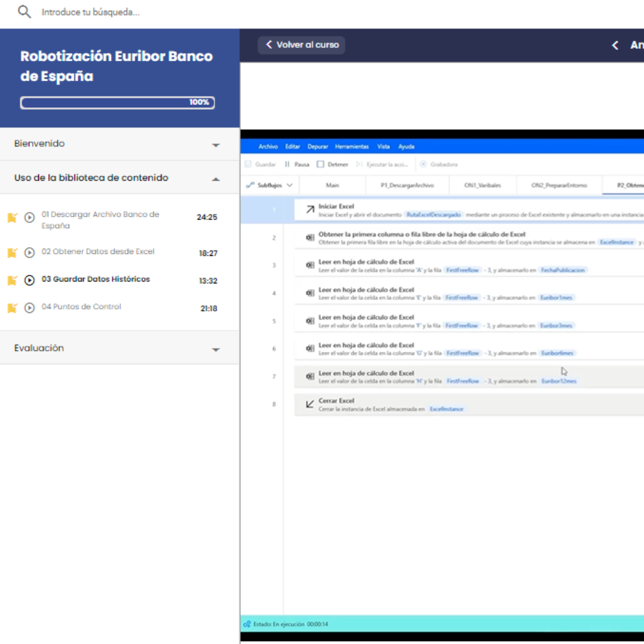Switch to the ON2_PrepararEntorno tab

click(559, 185)
